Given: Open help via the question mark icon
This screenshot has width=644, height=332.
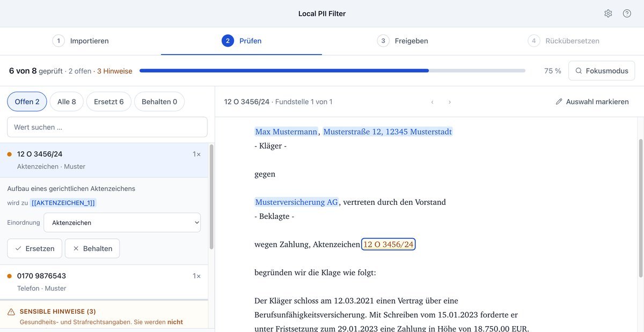Looking at the screenshot, I should click(627, 13).
